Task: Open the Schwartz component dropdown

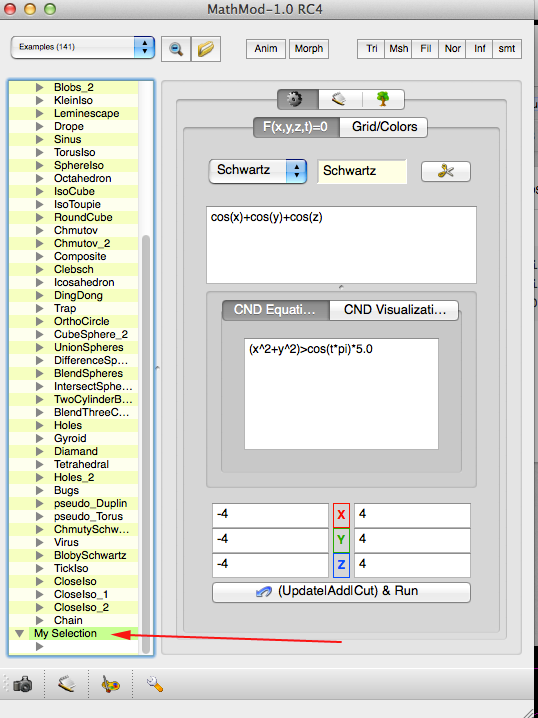Action: tap(258, 171)
